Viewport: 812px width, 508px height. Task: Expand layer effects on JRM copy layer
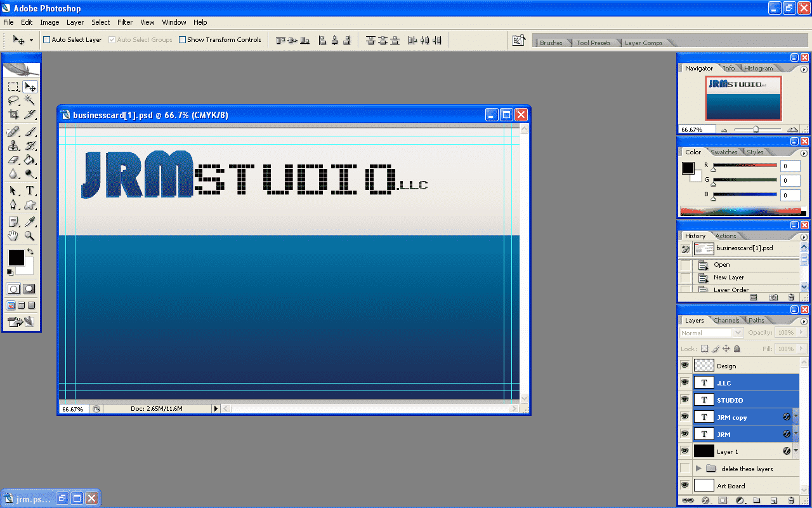pyautogui.click(x=796, y=417)
